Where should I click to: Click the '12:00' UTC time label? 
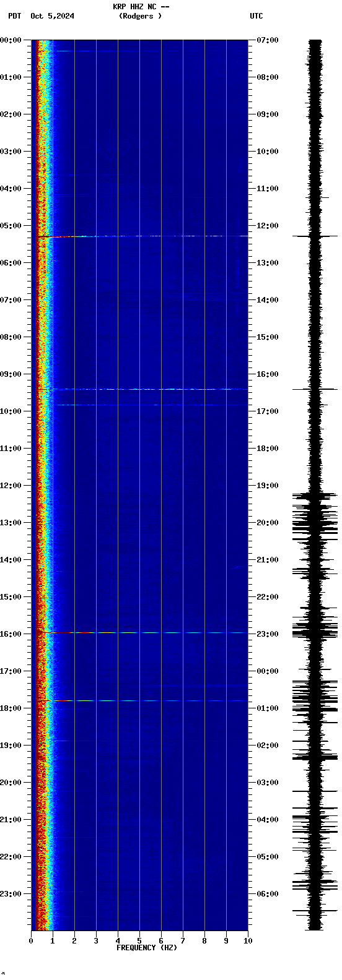[268, 226]
